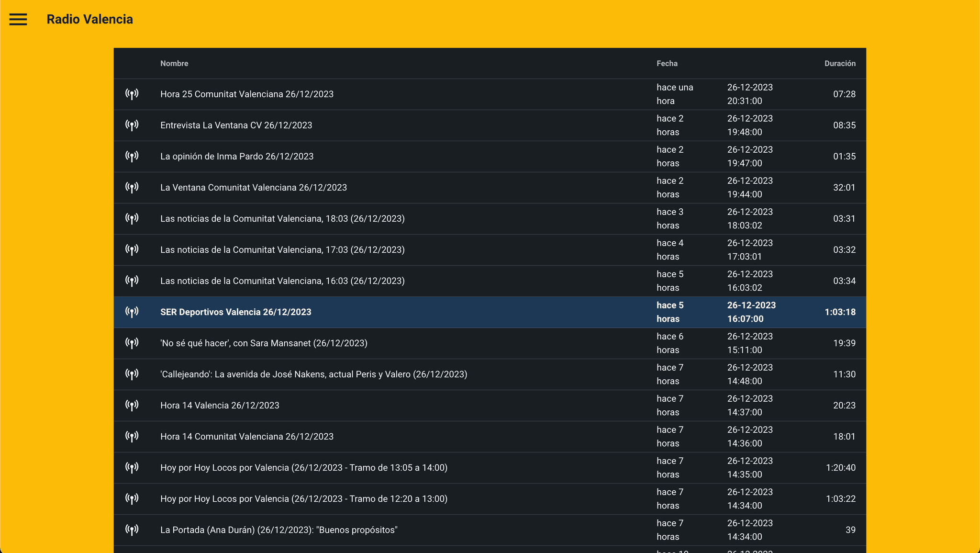980x553 pixels.
Task: Click broadcast icon beside Entrevista La Ventana CV
Action: coord(132,125)
